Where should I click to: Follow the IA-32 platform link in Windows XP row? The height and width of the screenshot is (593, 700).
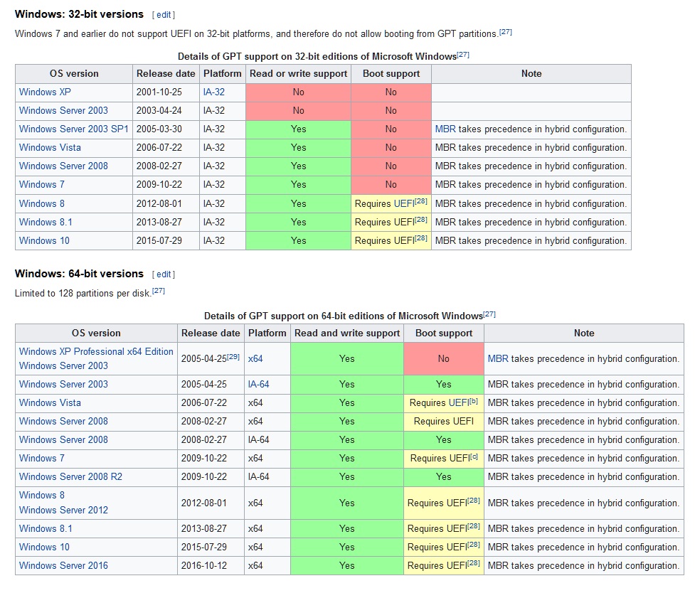pos(214,92)
